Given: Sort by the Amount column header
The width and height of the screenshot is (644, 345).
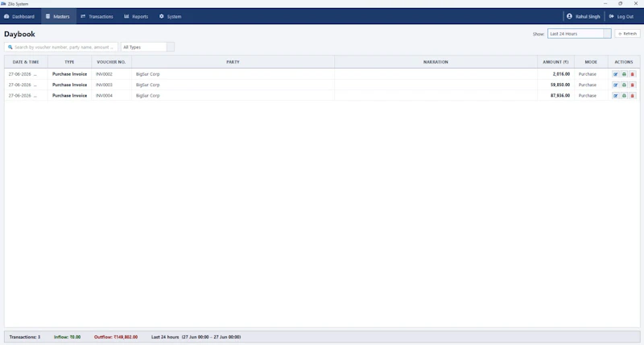Looking at the screenshot, I should pos(555,62).
